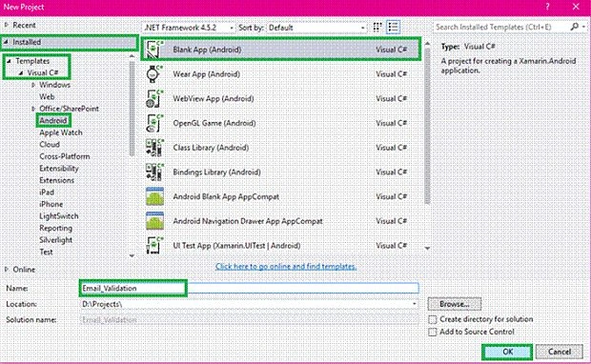Select the iPhone category
Viewport: 591px width, 364px height.
coord(51,204)
